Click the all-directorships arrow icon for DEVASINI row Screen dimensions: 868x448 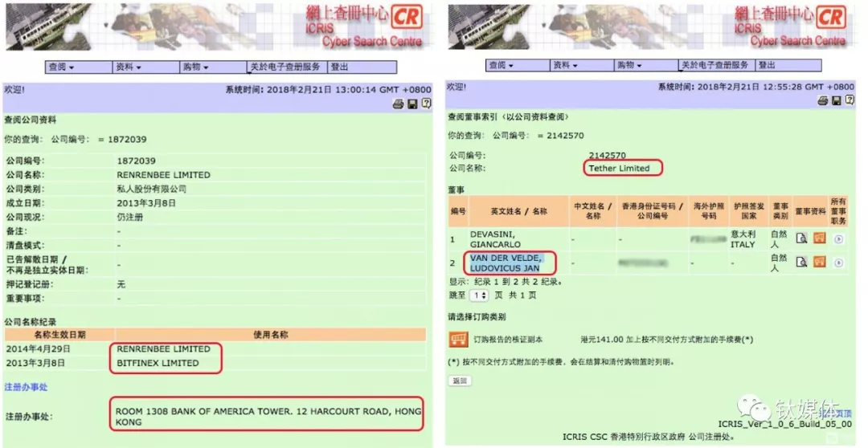click(x=838, y=239)
